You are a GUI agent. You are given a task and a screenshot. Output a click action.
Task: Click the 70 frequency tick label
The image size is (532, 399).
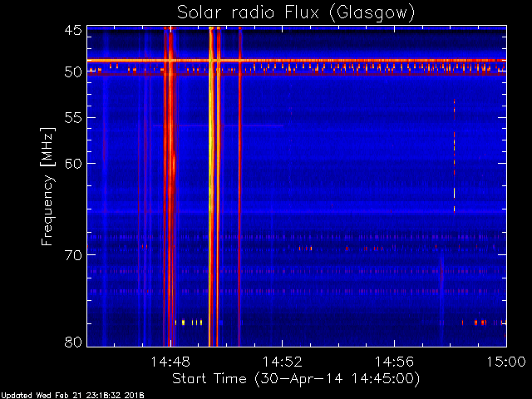click(x=73, y=255)
